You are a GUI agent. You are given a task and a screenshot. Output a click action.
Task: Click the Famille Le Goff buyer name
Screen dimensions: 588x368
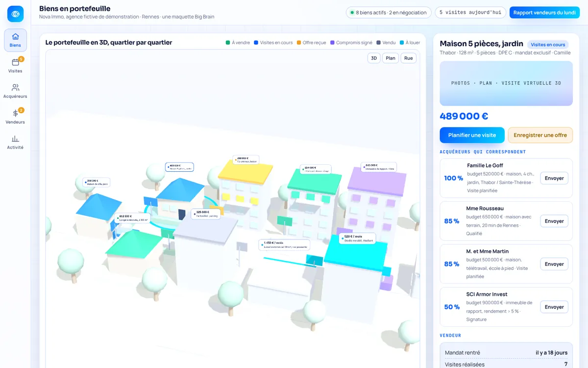(x=485, y=165)
